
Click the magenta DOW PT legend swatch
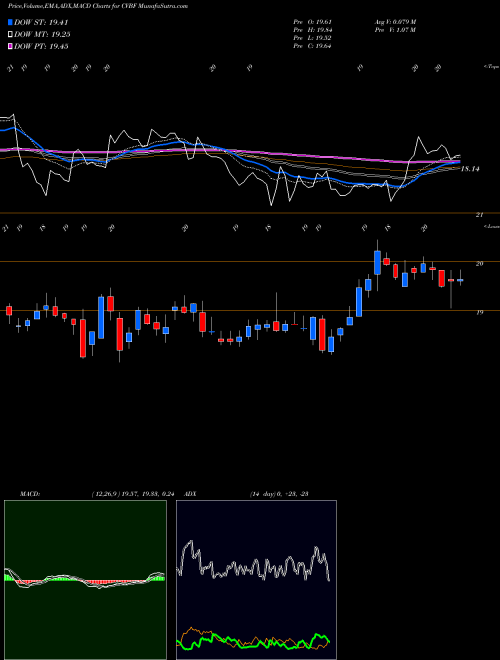[x=11, y=46]
